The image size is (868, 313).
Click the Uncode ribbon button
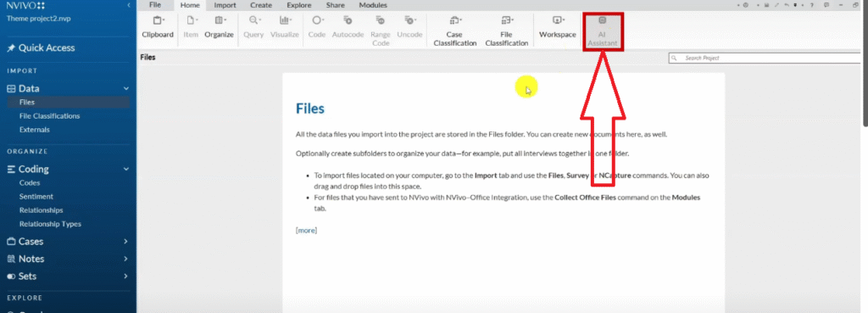pyautogui.click(x=409, y=26)
